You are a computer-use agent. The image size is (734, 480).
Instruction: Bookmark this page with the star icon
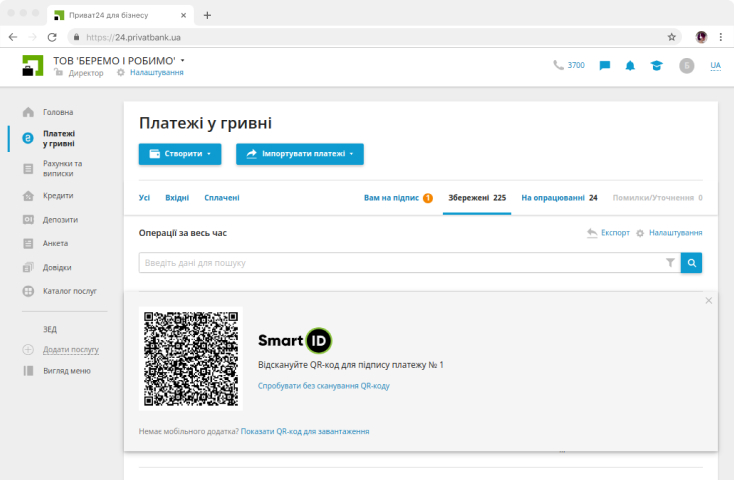[x=672, y=37]
